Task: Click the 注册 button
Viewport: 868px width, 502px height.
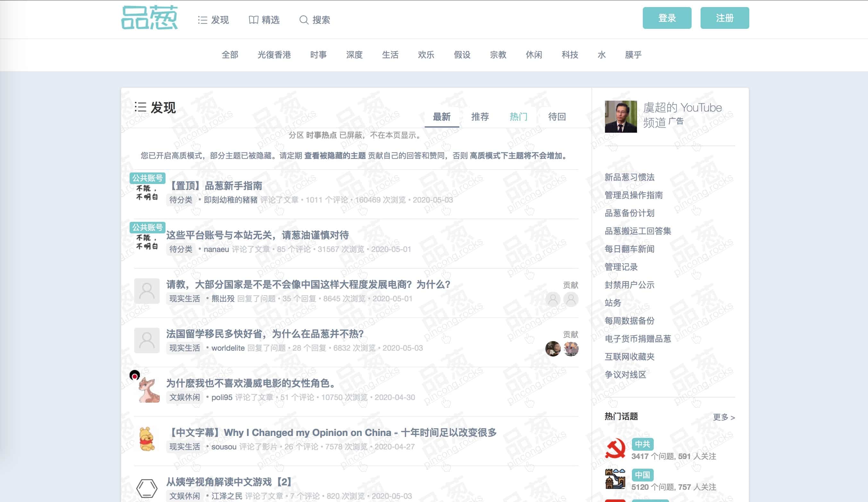Action: [x=725, y=18]
